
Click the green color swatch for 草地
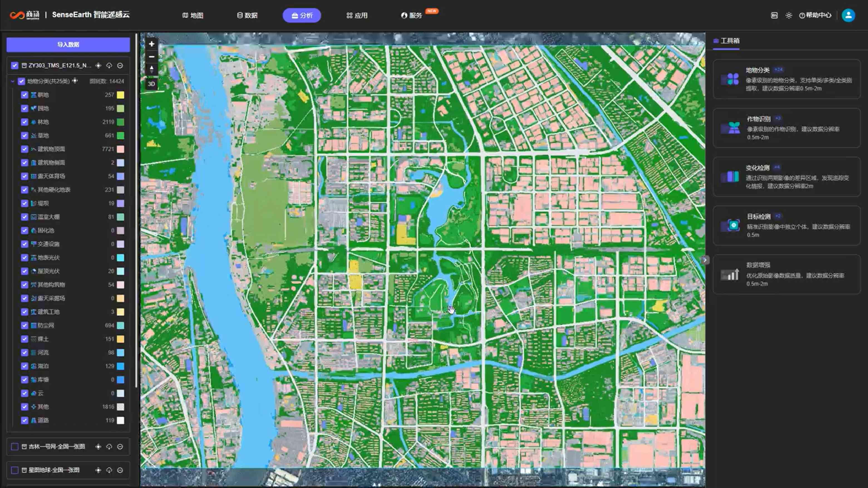(120, 136)
